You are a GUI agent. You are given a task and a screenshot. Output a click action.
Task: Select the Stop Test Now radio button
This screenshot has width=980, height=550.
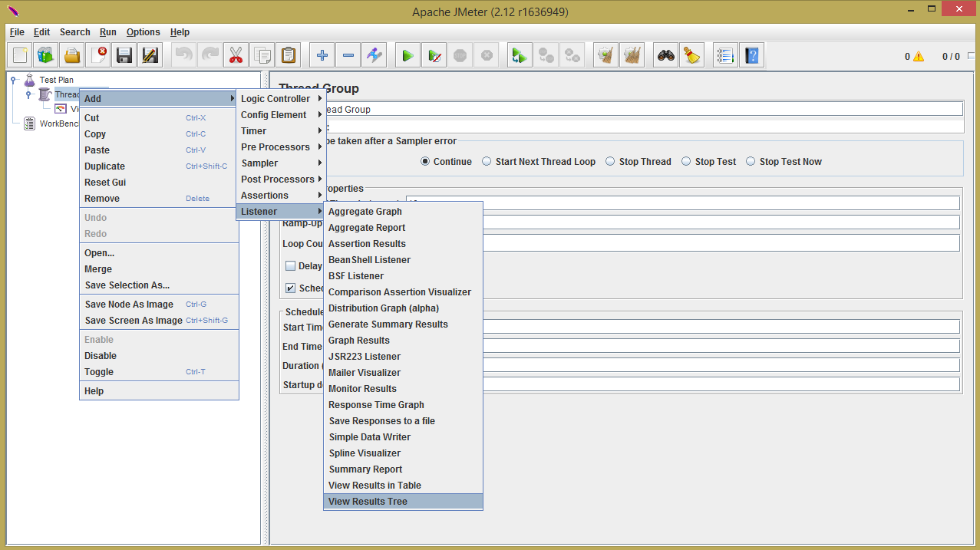pos(751,162)
